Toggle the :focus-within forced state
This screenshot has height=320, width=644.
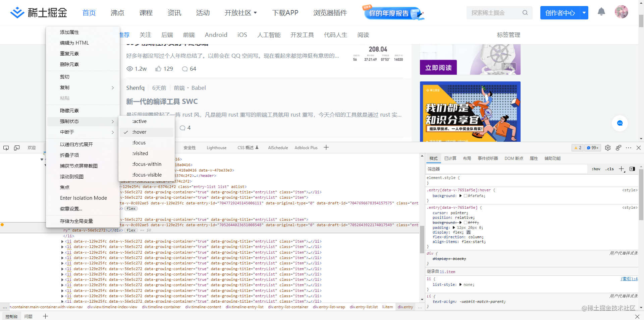[x=147, y=164]
